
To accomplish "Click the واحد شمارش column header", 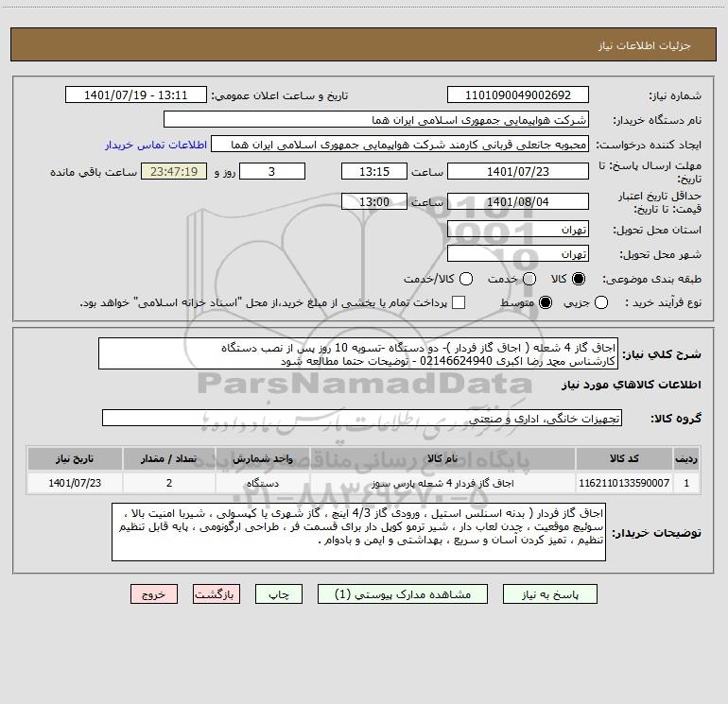I will 263,458.
